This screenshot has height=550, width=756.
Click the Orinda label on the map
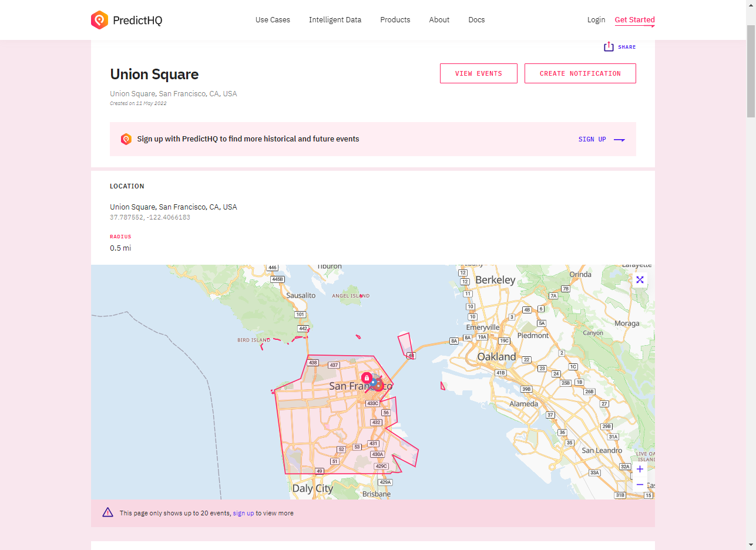pyautogui.click(x=580, y=275)
